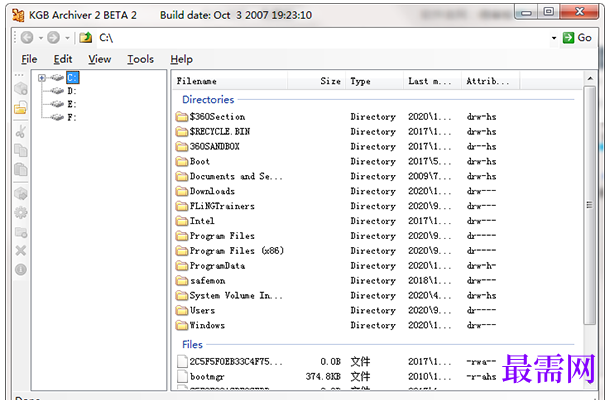Viewport: 614px width, 400px height.
Task: Click the drive icon next to F:
Action: point(58,117)
